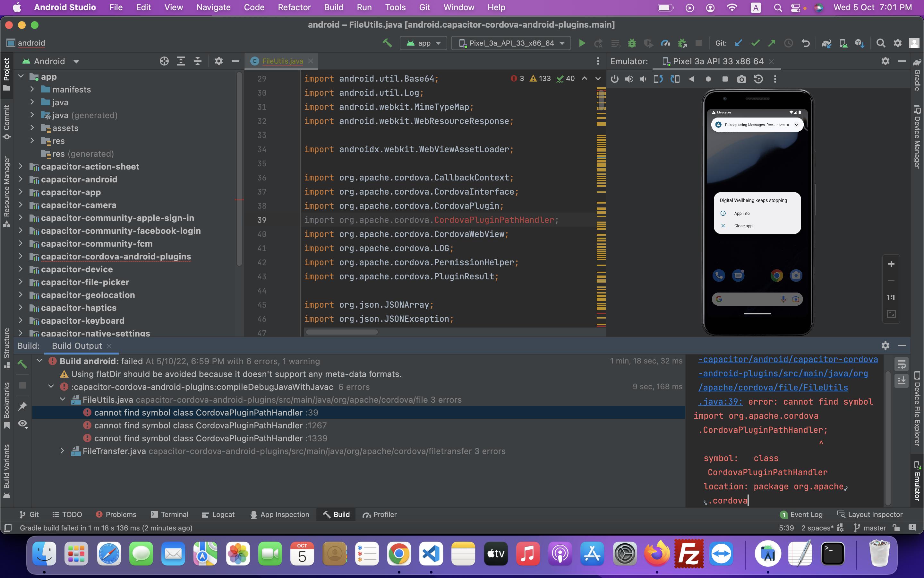Expand the manifests folder
This screenshot has height=578, width=924.
point(32,90)
